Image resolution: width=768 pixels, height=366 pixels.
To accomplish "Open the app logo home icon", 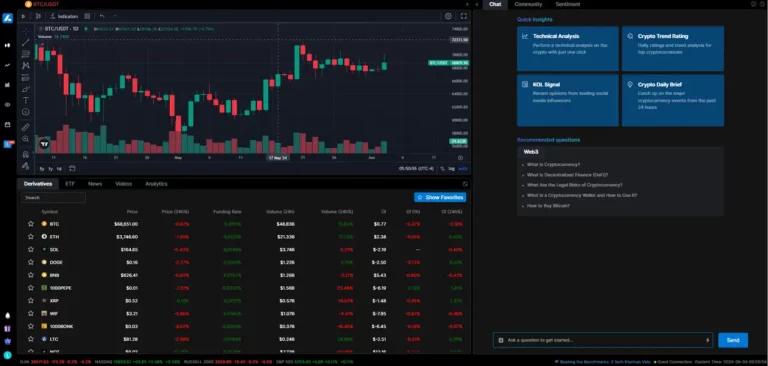I will click(7, 18).
